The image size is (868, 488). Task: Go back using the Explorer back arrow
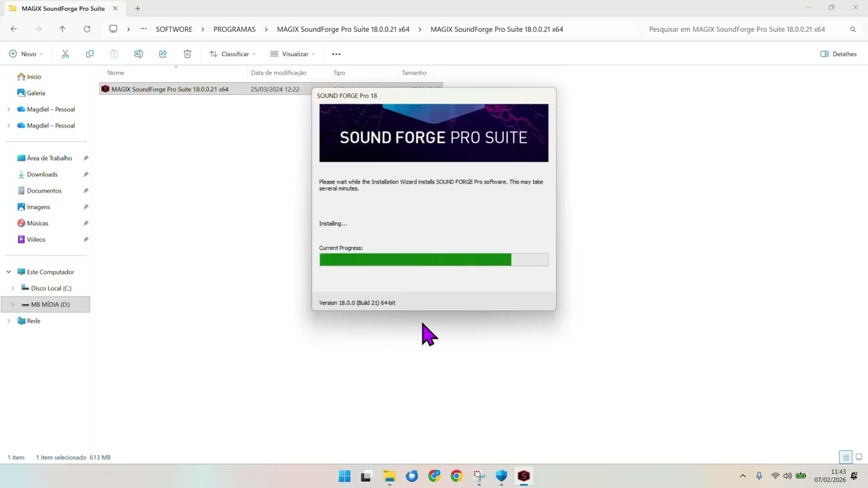click(14, 29)
